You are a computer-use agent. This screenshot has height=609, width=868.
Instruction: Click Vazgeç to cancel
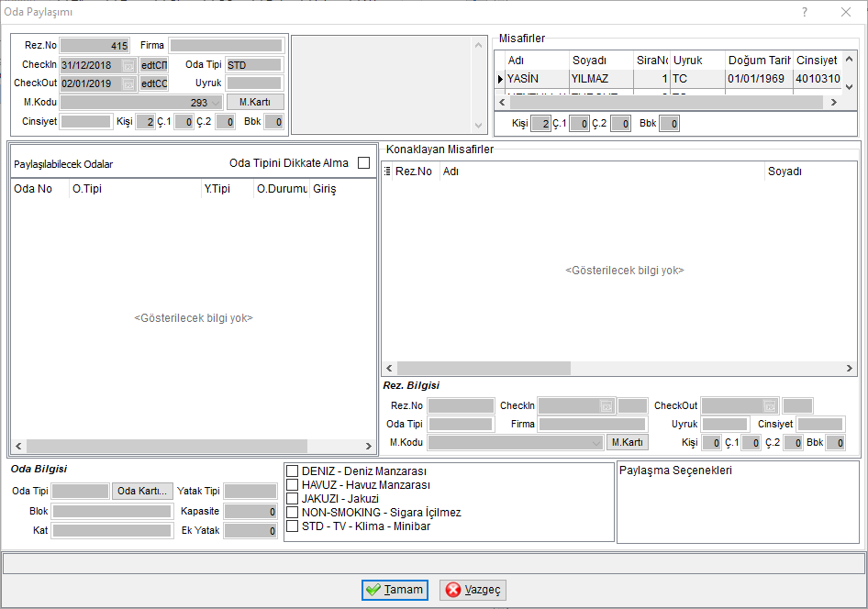pyautogui.click(x=473, y=590)
